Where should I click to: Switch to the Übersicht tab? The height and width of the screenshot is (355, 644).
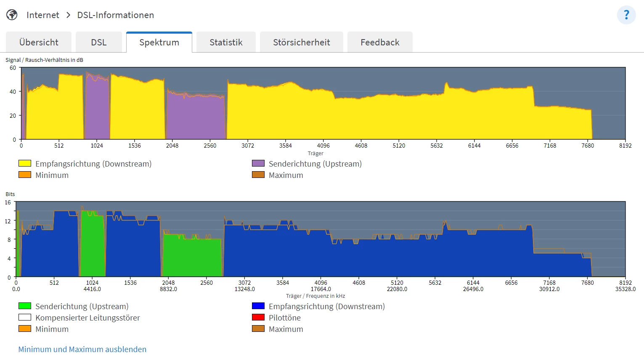pyautogui.click(x=39, y=42)
